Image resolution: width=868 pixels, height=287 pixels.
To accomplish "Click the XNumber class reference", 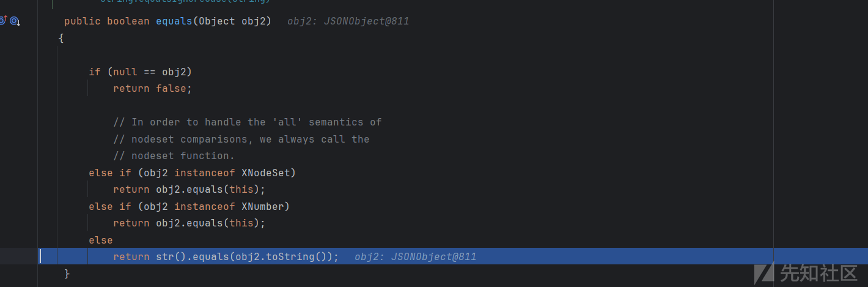I will pyautogui.click(x=265, y=207).
